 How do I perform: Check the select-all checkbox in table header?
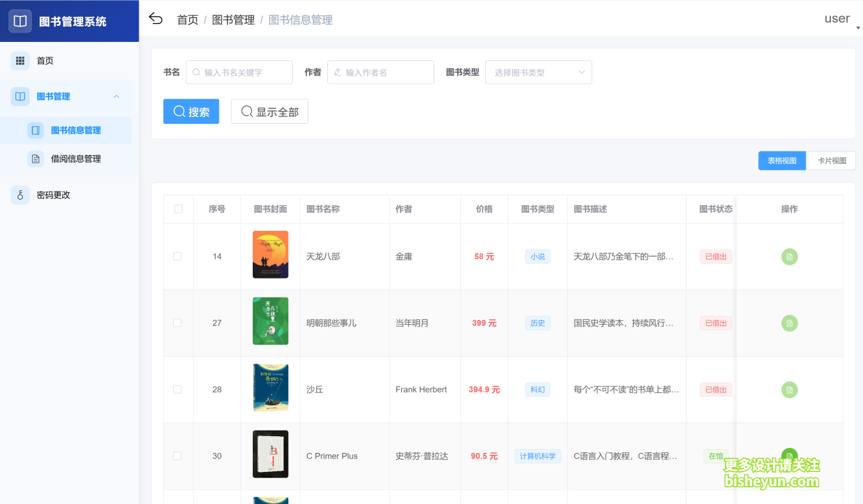pos(178,209)
